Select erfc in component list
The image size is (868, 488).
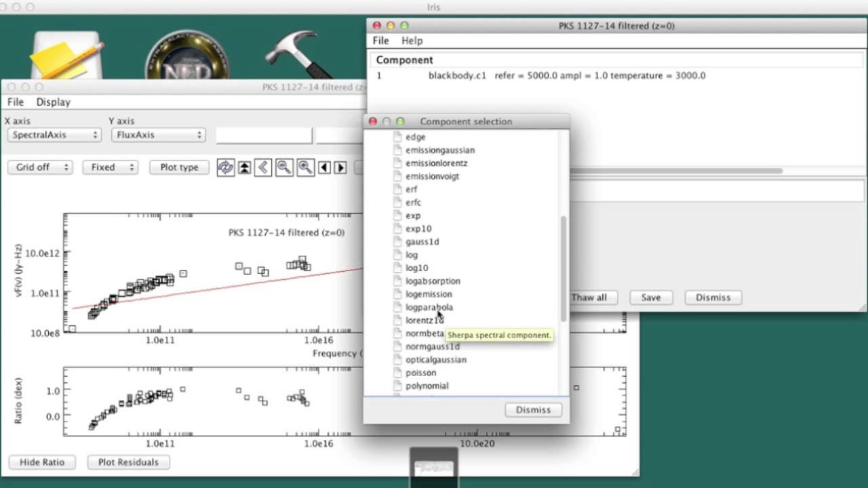[413, 203]
